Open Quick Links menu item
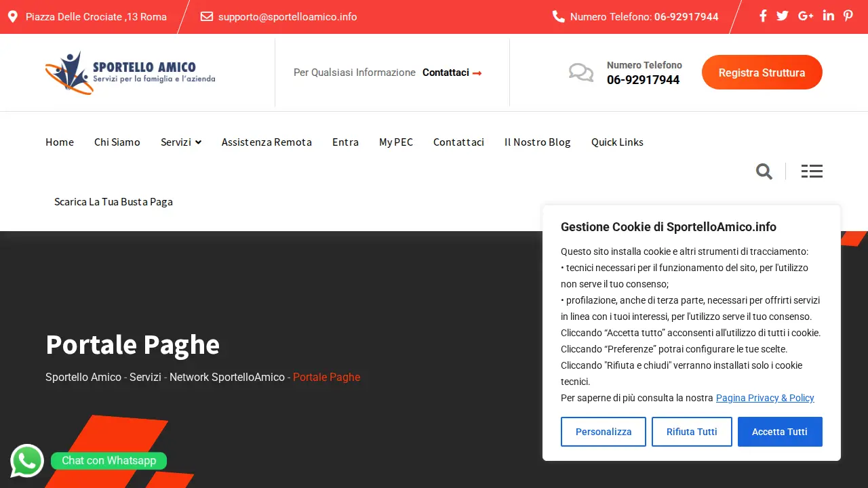The image size is (868, 488). click(617, 142)
